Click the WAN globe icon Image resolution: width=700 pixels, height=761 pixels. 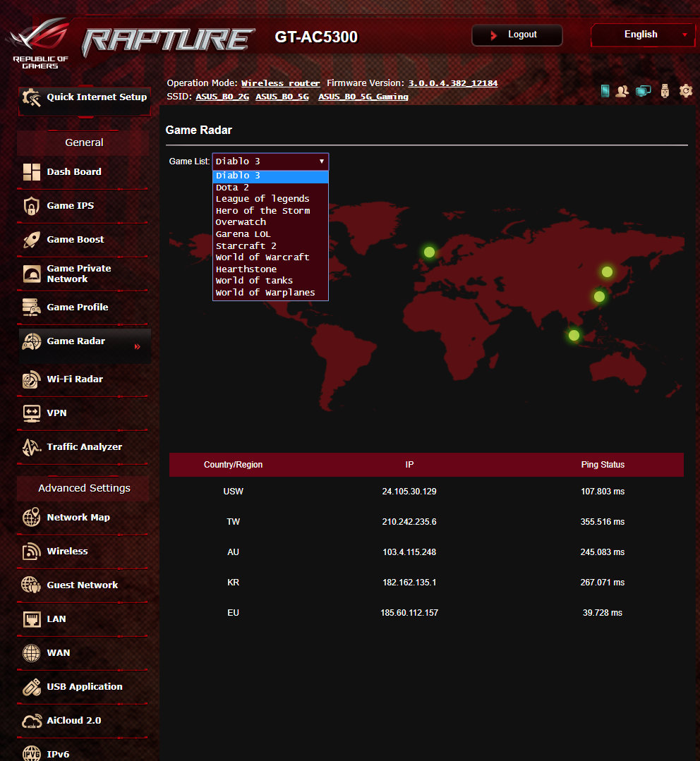(32, 653)
